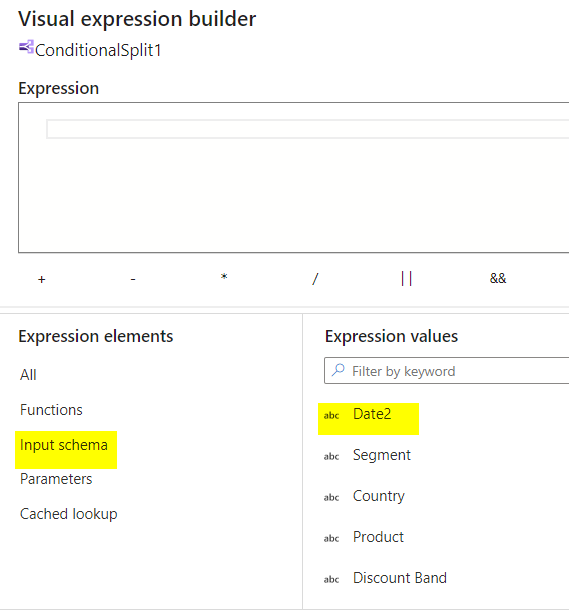The width and height of the screenshot is (569, 611).
Task: Insert the division slash operator
Action: (315, 279)
